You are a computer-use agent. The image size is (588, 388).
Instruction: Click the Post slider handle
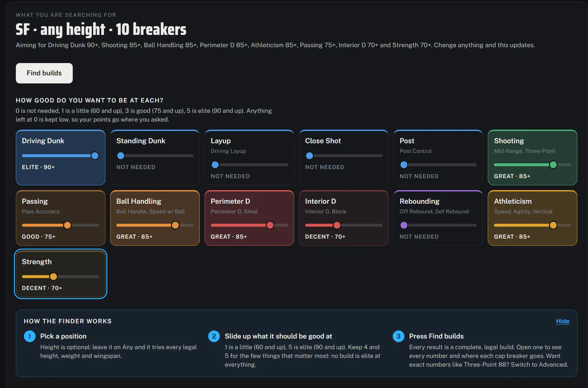[404, 165]
